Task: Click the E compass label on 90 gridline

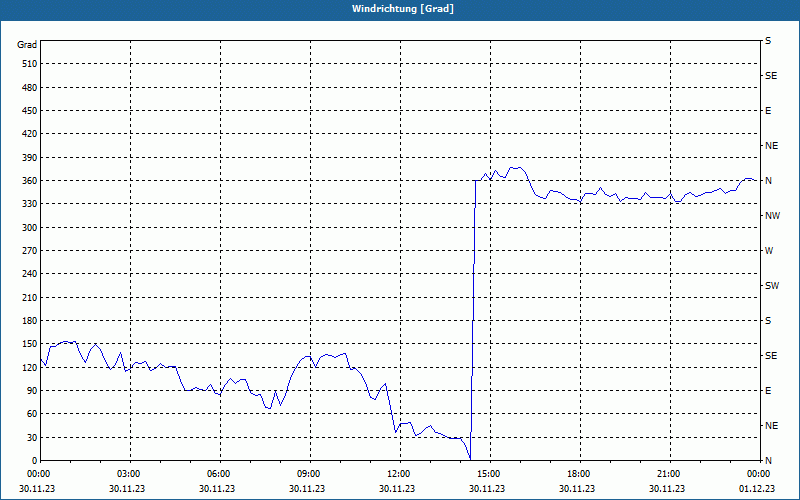Action: (768, 391)
